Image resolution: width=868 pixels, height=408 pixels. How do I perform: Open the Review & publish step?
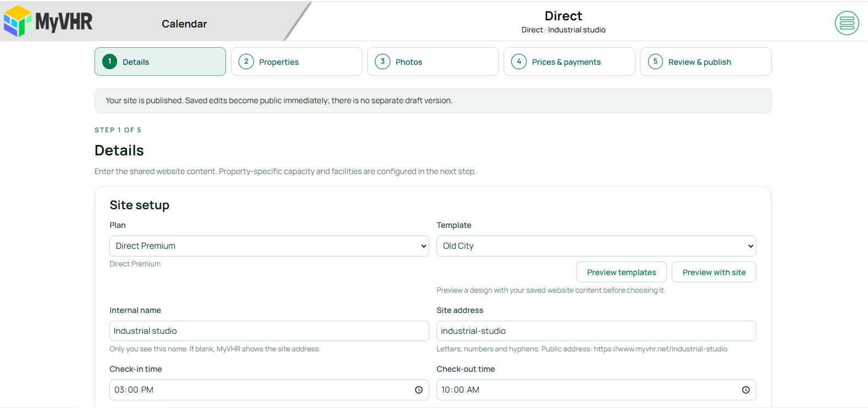click(706, 62)
